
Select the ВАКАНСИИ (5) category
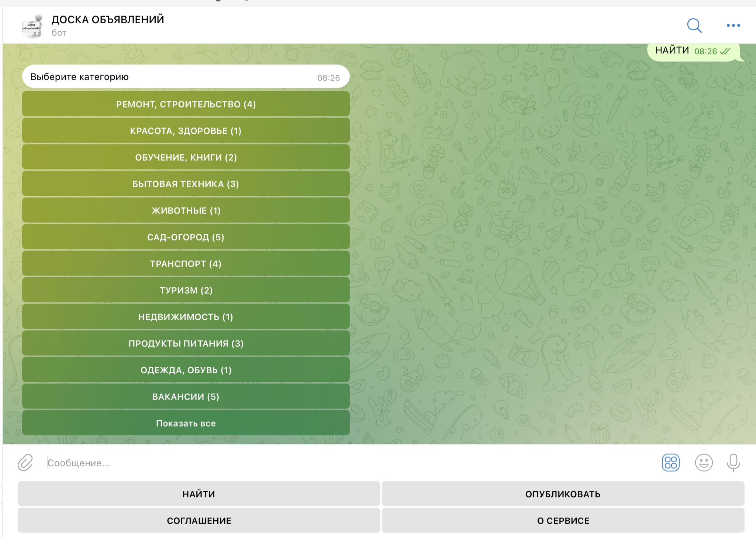tap(186, 397)
